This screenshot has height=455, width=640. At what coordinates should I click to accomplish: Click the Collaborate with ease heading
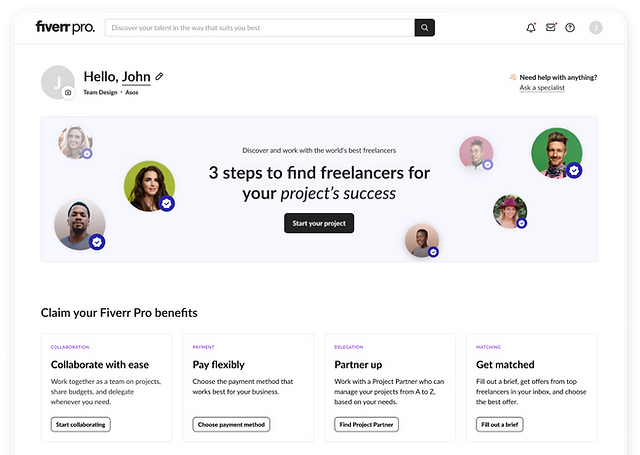(x=100, y=364)
